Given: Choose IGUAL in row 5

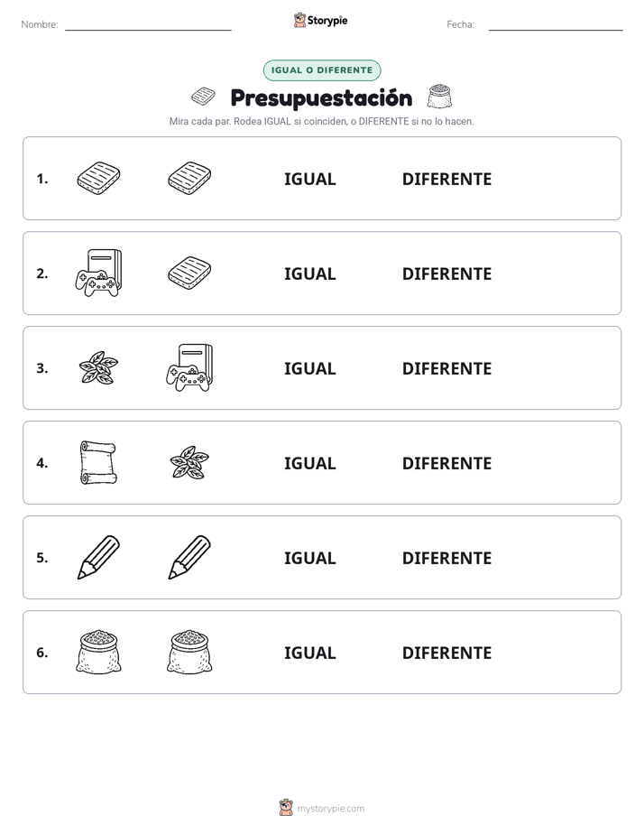Looking at the screenshot, I should [x=309, y=558].
